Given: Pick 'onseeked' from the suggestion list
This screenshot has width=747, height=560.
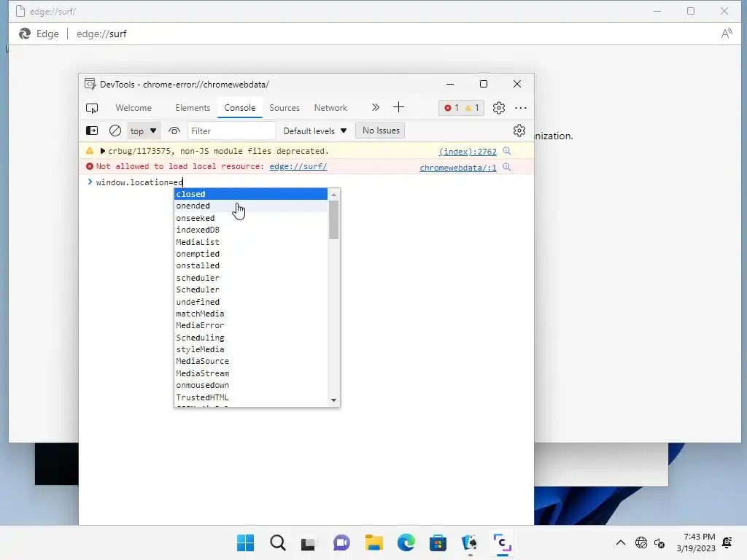Looking at the screenshot, I should click(251, 218).
